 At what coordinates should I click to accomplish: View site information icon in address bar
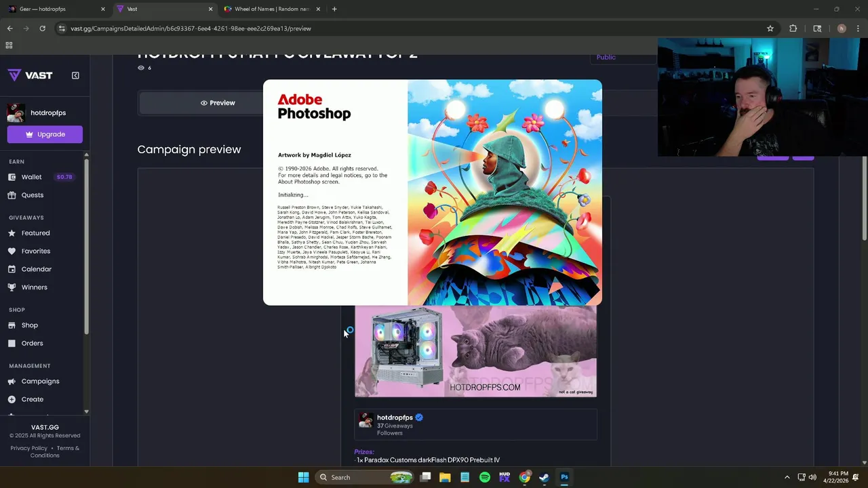pyautogui.click(x=62, y=28)
